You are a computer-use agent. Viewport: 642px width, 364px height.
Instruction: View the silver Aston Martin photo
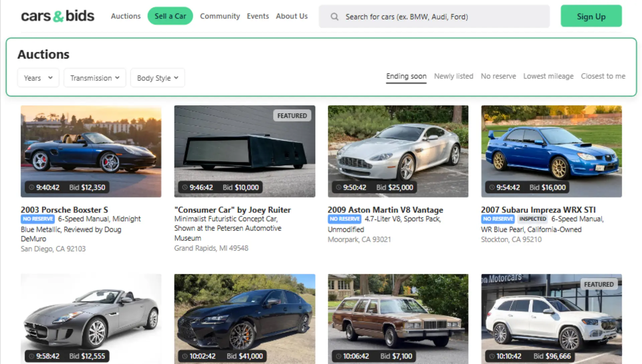(398, 151)
